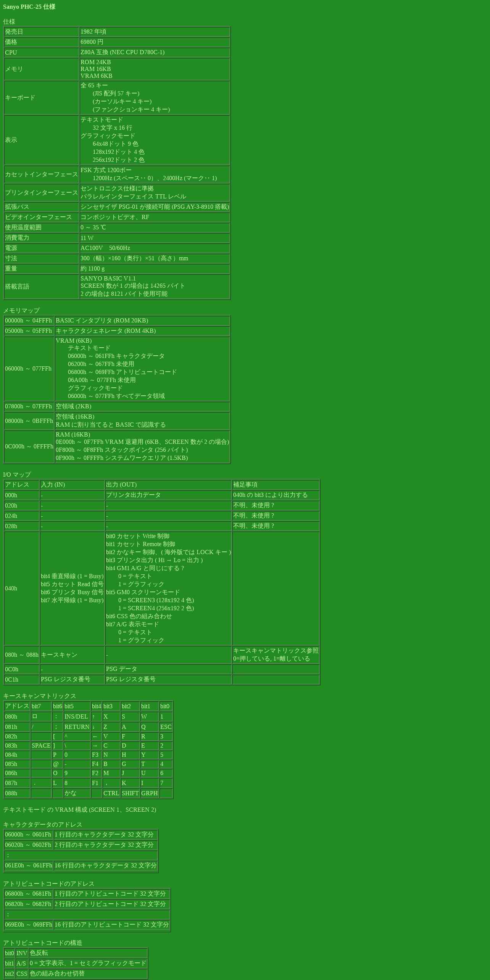The width and height of the screenshot is (490, 980).
Task: Click the 'INV' attribute code cell
Action: 22,953
